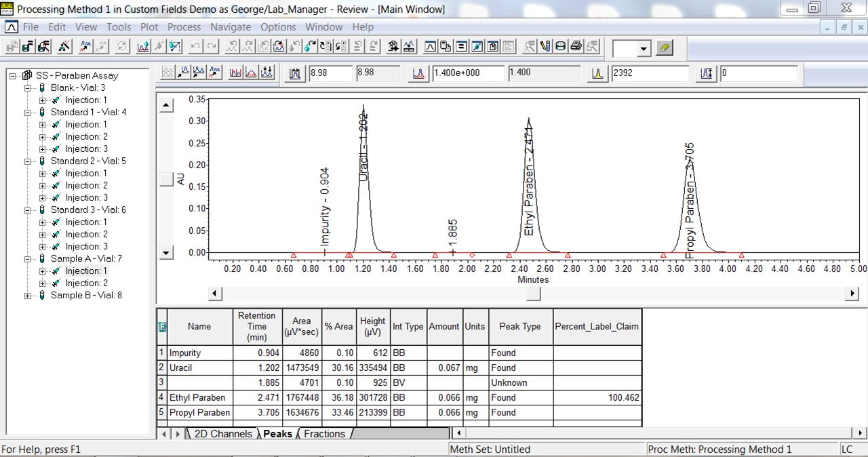Click the peak width icon beside 8.98

coord(295,73)
